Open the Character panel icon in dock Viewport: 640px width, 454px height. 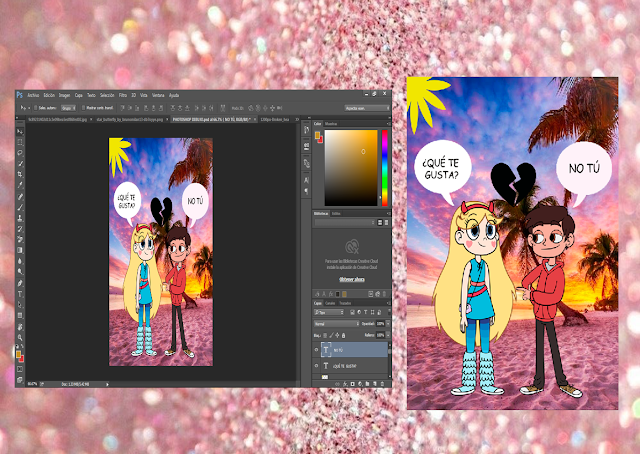[x=307, y=180]
